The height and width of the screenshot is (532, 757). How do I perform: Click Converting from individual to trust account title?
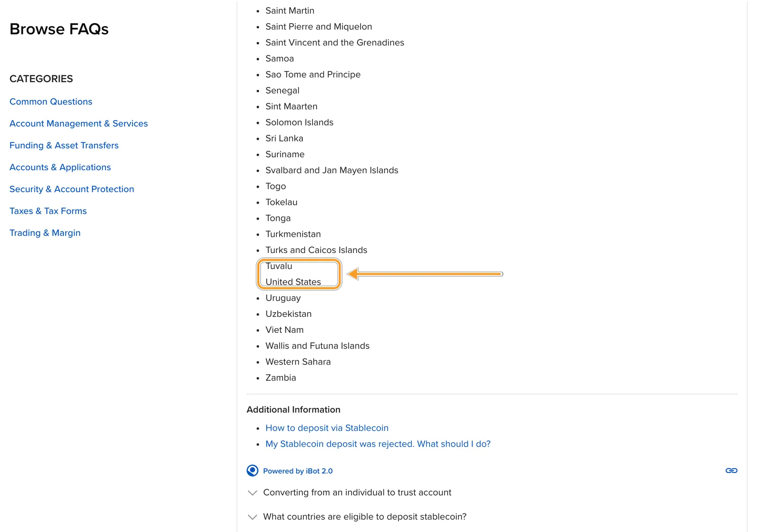(357, 492)
